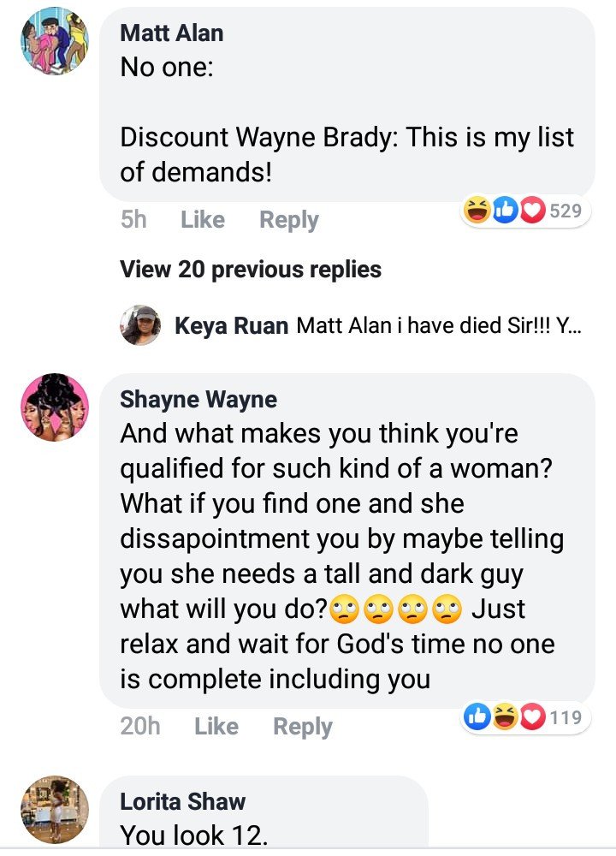
Task: Like Shayne Wayne's comment
Action: coord(216,726)
